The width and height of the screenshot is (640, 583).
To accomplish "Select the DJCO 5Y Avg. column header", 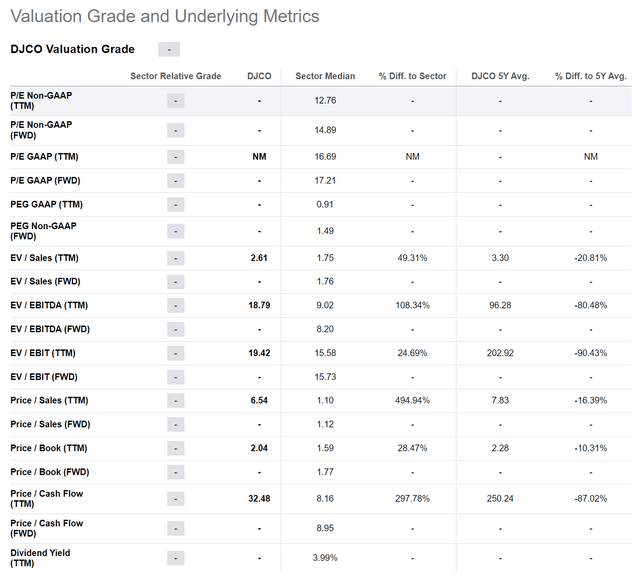I will click(x=500, y=76).
